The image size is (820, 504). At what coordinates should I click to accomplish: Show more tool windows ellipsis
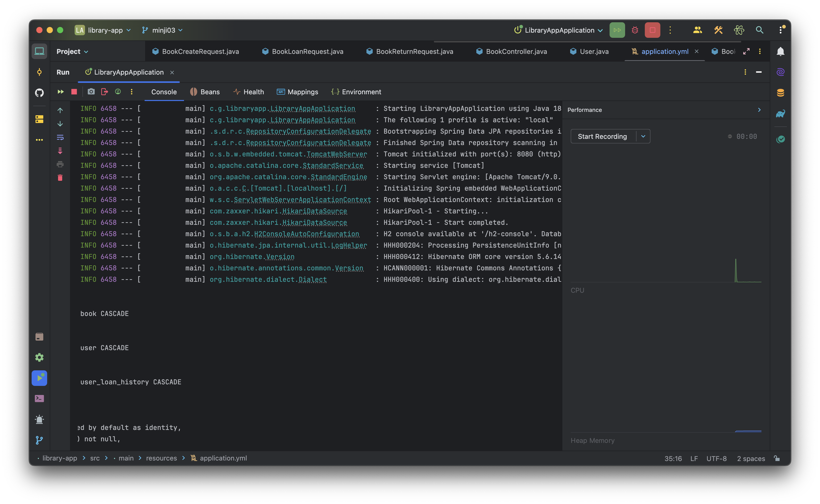(x=39, y=140)
